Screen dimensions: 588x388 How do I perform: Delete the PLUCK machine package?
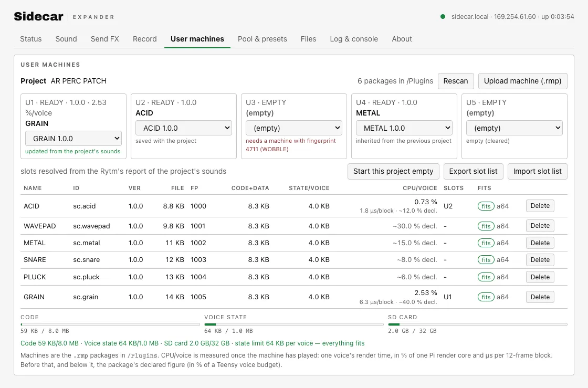tap(540, 277)
